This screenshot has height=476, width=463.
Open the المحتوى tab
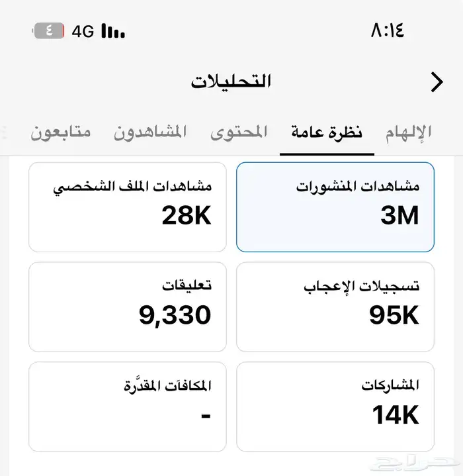point(239,132)
